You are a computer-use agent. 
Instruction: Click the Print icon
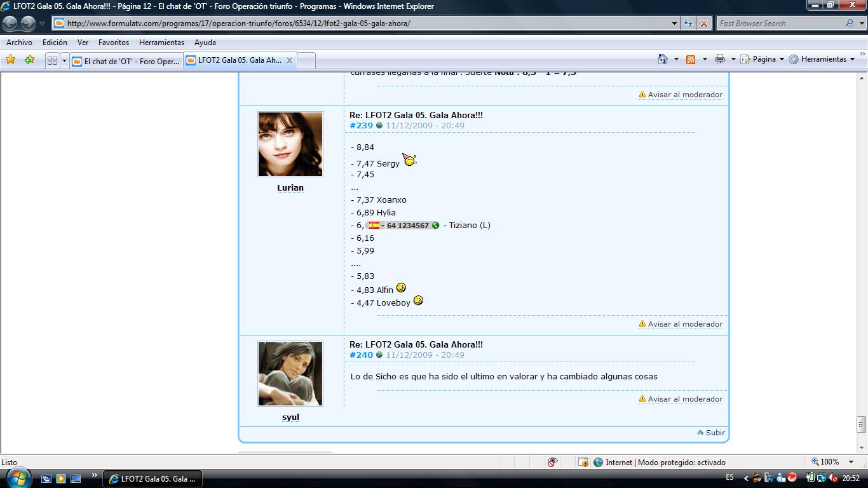pos(719,59)
